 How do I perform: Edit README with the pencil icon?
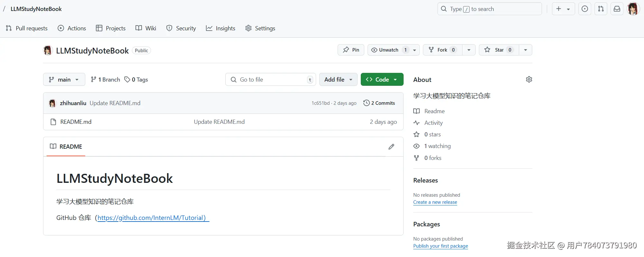tap(391, 147)
